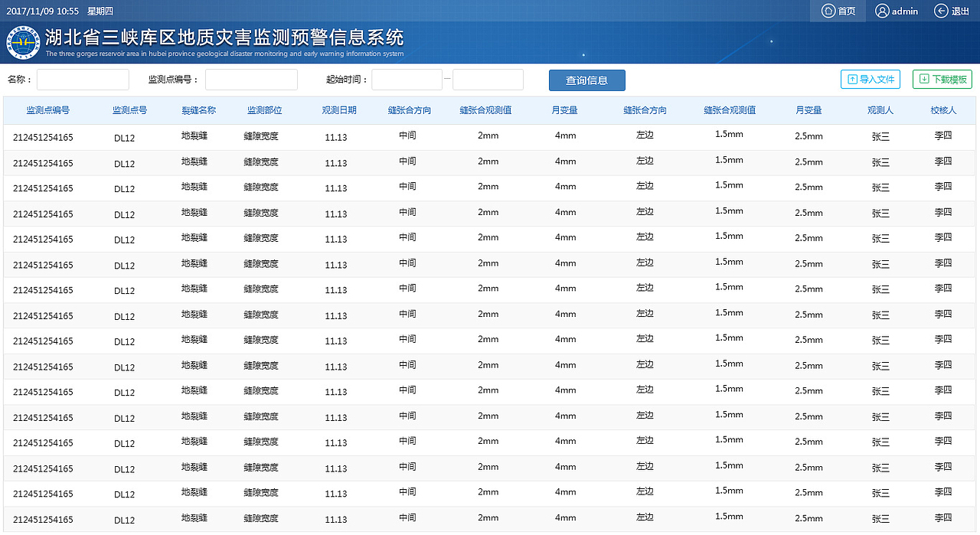Focus the 名称 name input field
This screenshot has width=980, height=535.
tap(83, 80)
